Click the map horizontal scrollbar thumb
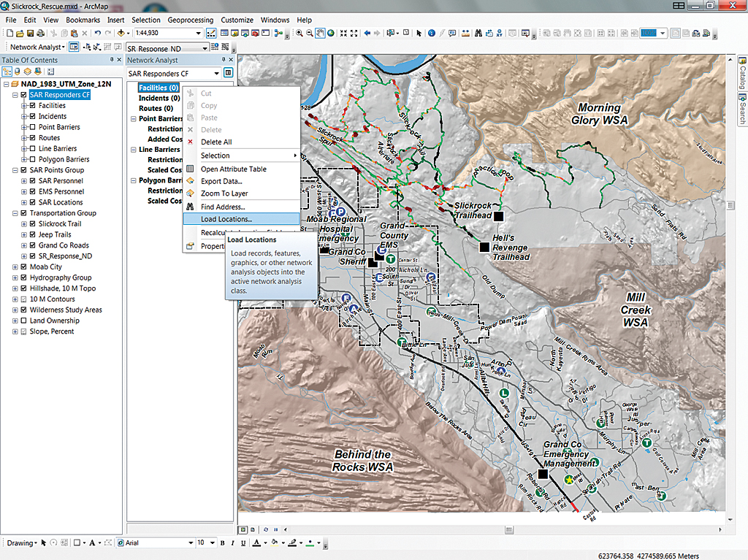Viewport: 748px width, 560px height. click(509, 529)
